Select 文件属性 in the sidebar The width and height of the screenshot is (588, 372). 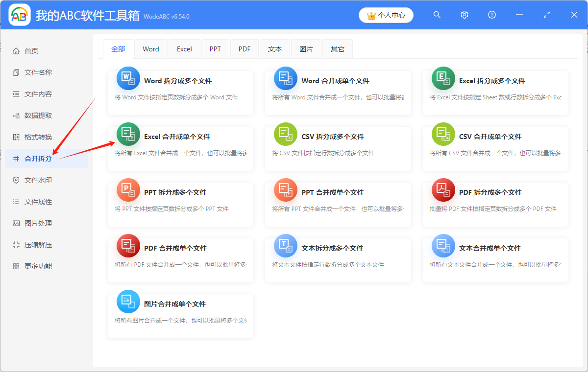click(34, 201)
